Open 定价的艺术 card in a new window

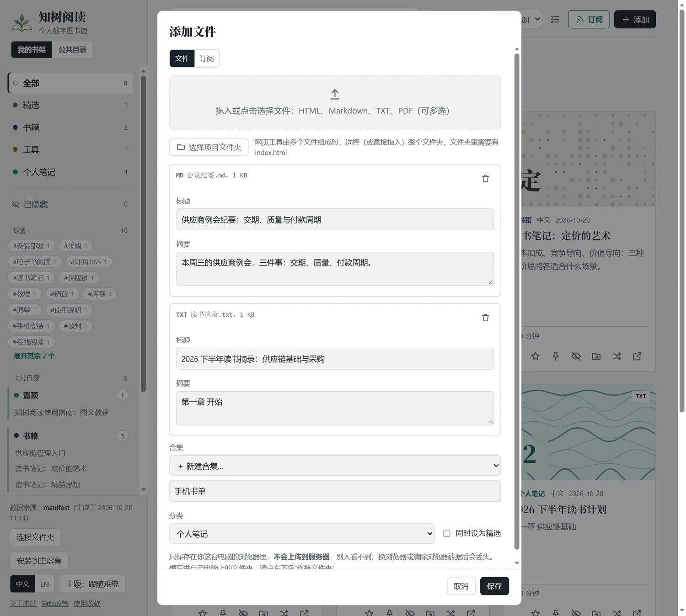click(x=637, y=356)
